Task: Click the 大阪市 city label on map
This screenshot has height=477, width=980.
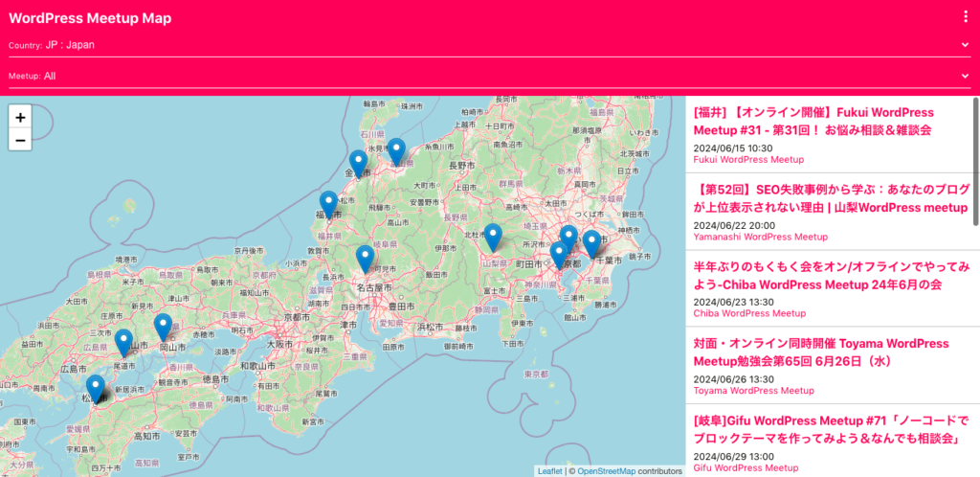Action: coord(279,345)
